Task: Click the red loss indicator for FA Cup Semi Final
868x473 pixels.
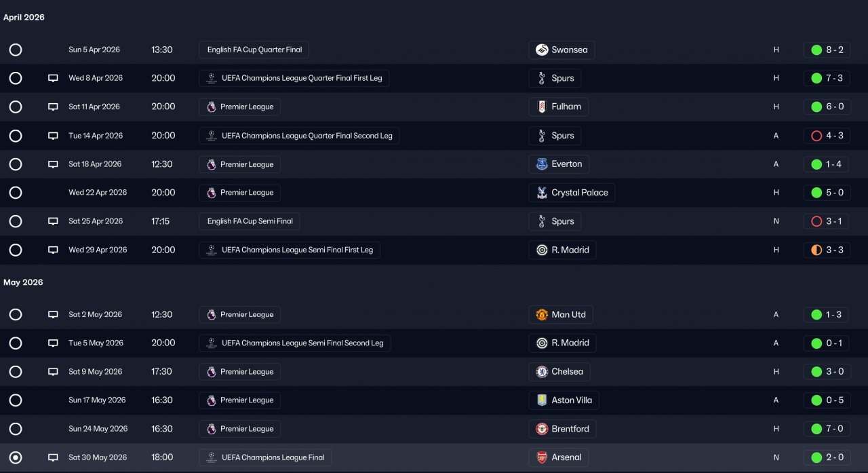Action: click(x=816, y=221)
